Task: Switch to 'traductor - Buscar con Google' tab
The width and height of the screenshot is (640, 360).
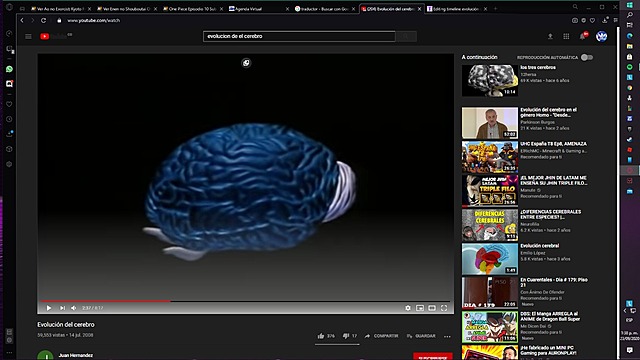Action: [324, 9]
